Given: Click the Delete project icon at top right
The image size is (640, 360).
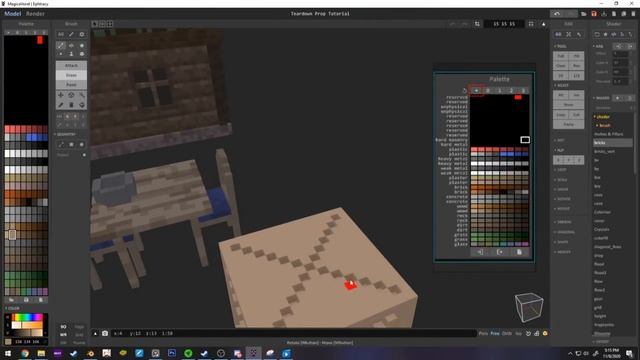Looking at the screenshot, I should pos(633,13).
